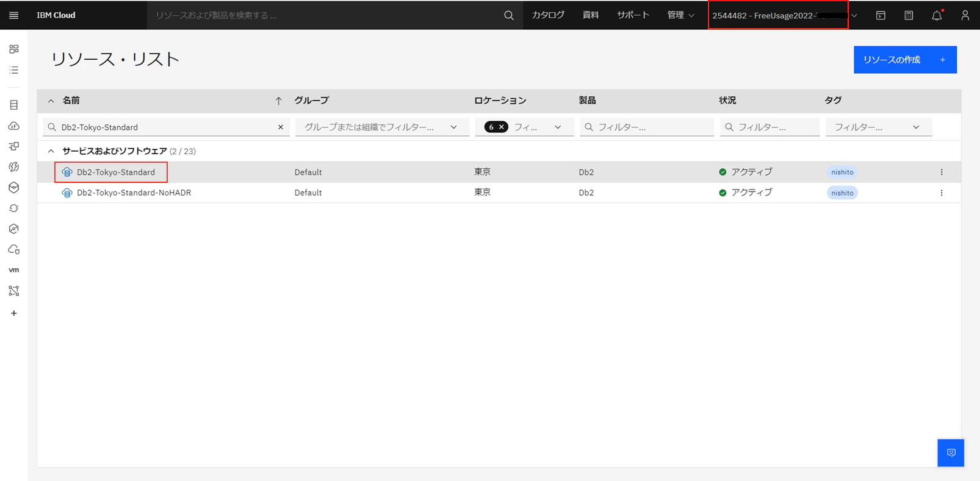
Task: Open the VMware 'vm' sidebar icon
Action: [13, 270]
